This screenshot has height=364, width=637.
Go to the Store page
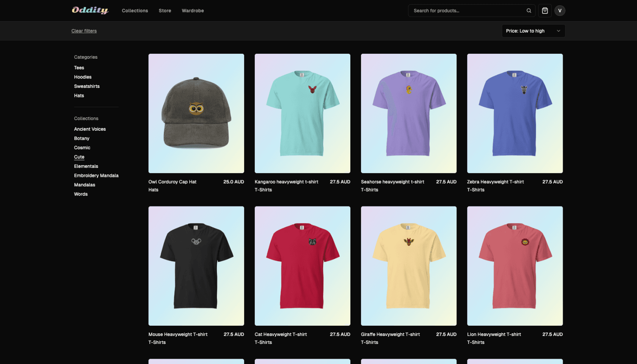pos(165,11)
